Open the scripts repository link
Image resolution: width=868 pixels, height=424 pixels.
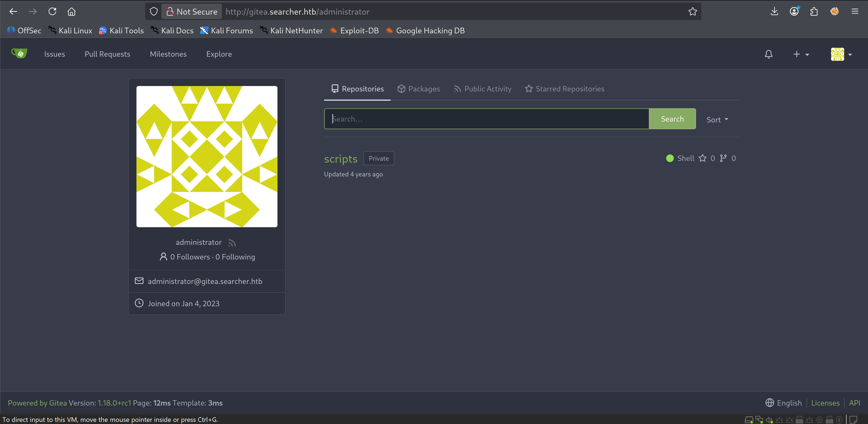click(x=341, y=159)
